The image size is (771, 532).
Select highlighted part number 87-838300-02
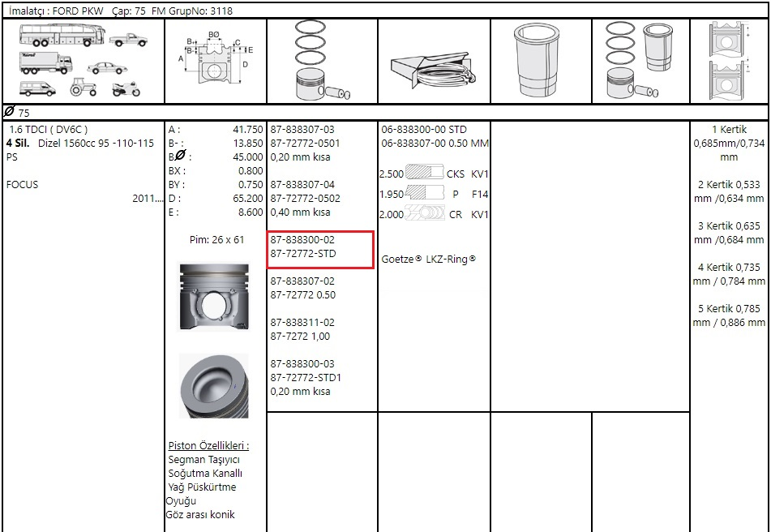click(x=302, y=241)
